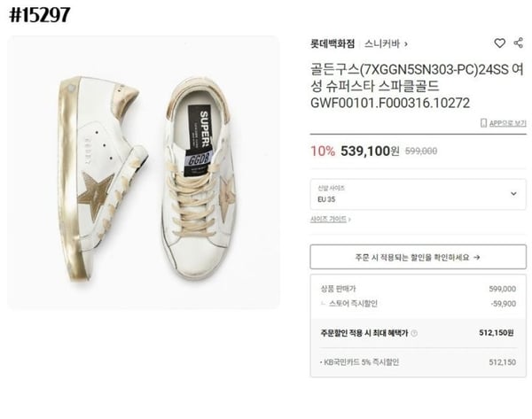
Task: Click the crossed-out 599,000 original price
Action: 421,151
